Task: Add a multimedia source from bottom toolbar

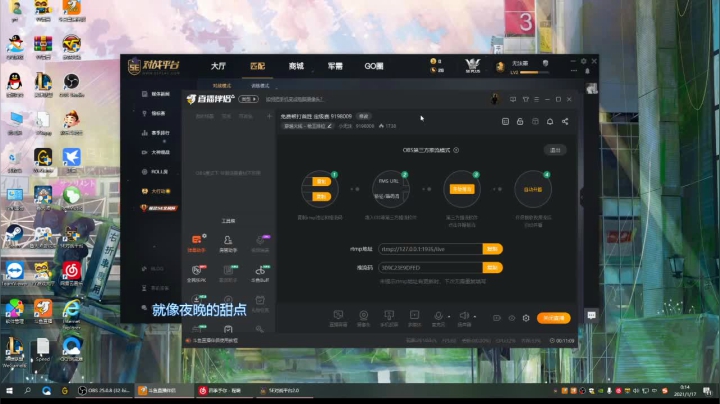Action: (x=414, y=317)
